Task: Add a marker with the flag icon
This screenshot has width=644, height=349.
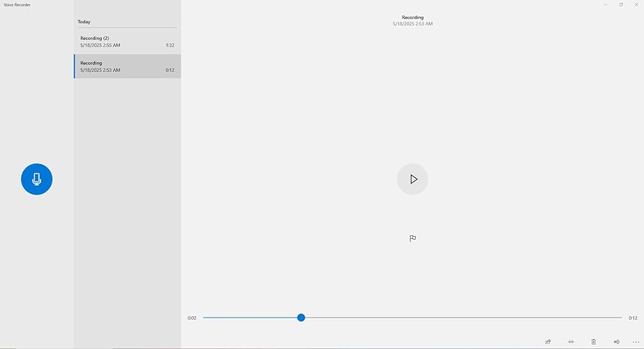Action: [412, 239]
